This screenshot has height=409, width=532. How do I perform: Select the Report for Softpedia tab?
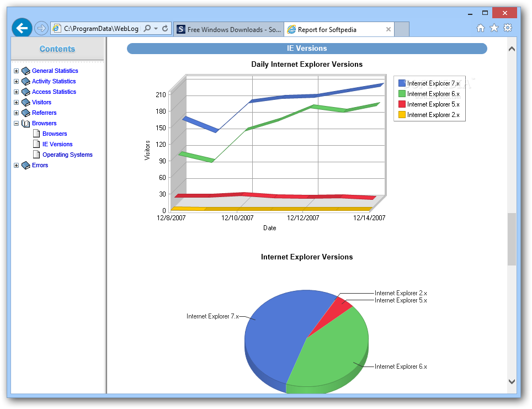pyautogui.click(x=339, y=29)
